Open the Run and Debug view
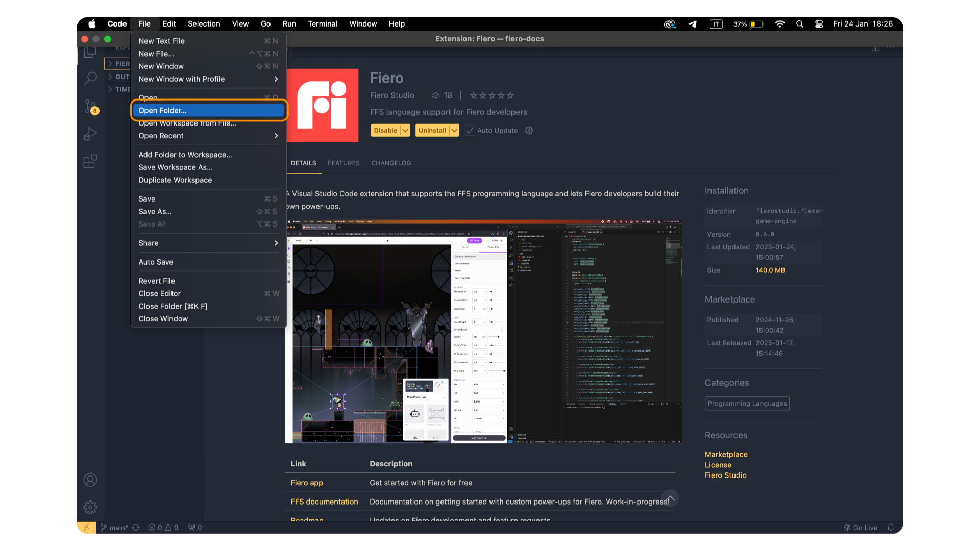Viewport: 980px width, 551px height. [x=90, y=134]
